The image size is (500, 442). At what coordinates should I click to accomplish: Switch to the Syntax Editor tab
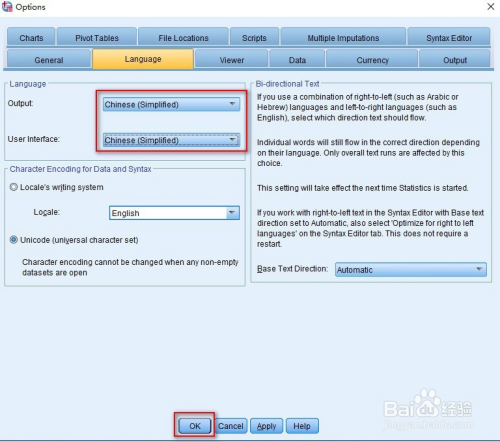449,37
